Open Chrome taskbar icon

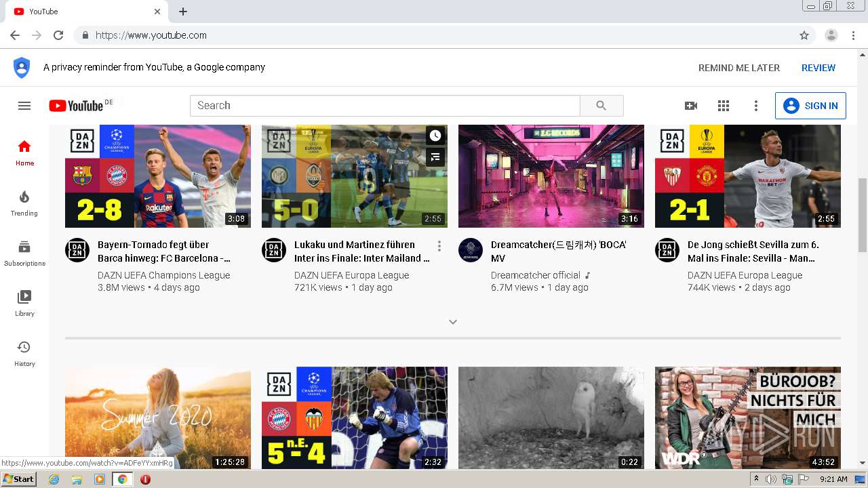click(122, 479)
